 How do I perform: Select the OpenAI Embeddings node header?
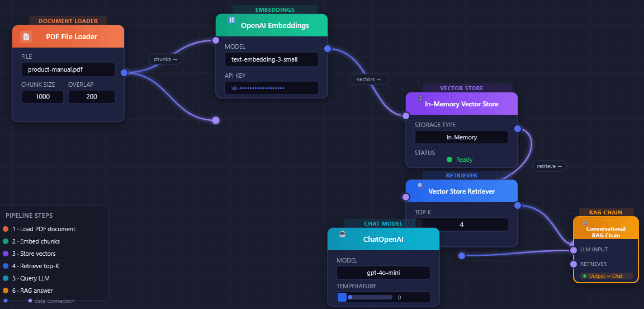click(272, 25)
